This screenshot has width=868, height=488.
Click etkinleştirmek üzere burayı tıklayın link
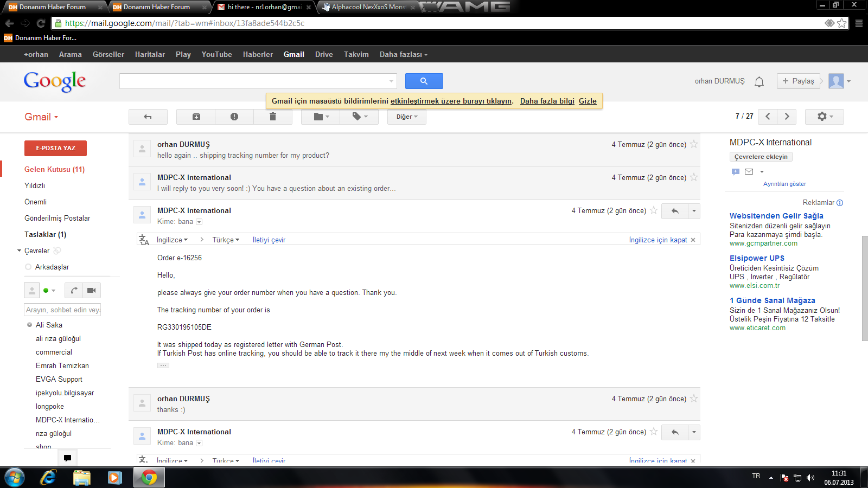[451, 101]
